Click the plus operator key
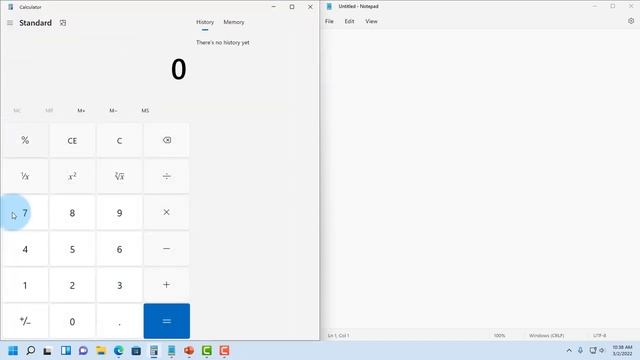The width and height of the screenshot is (640, 360). coord(167,285)
